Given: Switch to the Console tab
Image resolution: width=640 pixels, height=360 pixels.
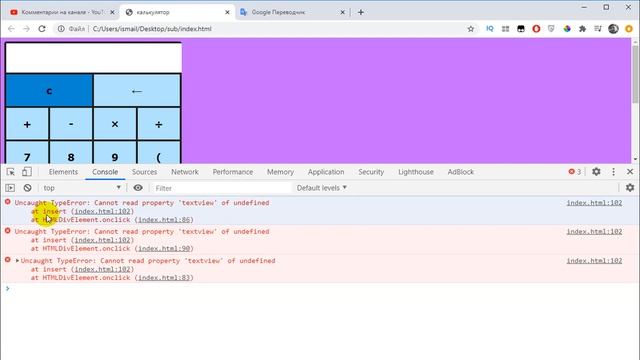Looking at the screenshot, I should 105,172.
